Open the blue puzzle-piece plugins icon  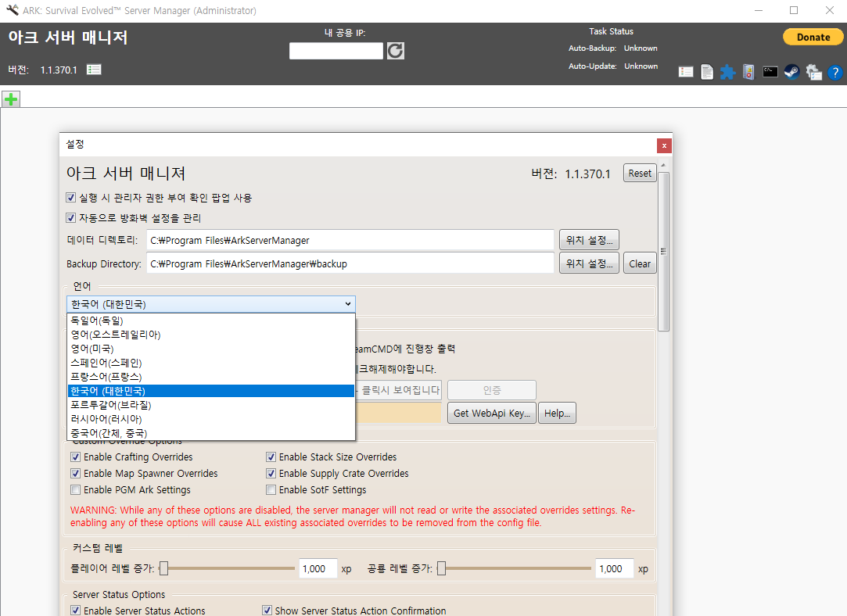click(x=727, y=72)
